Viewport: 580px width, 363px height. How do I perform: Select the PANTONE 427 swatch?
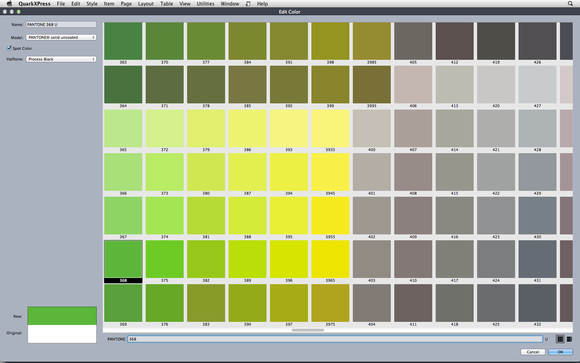(x=537, y=85)
